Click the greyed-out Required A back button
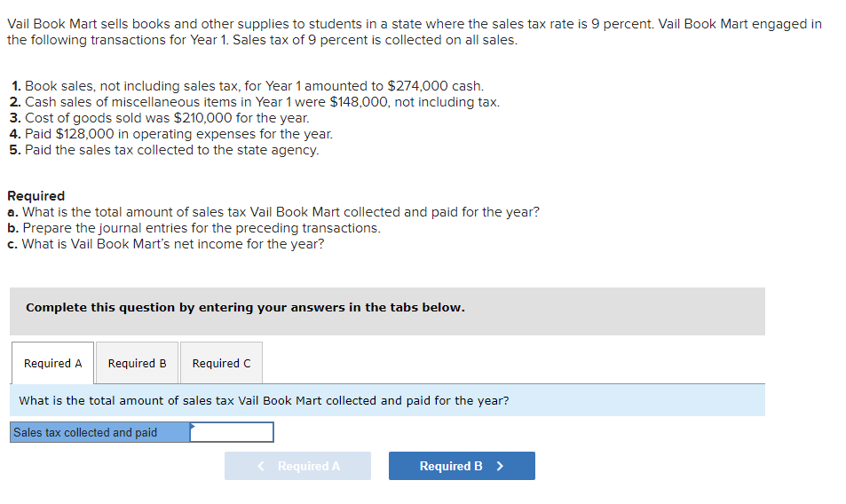This screenshot has width=846, height=504. click(297, 466)
